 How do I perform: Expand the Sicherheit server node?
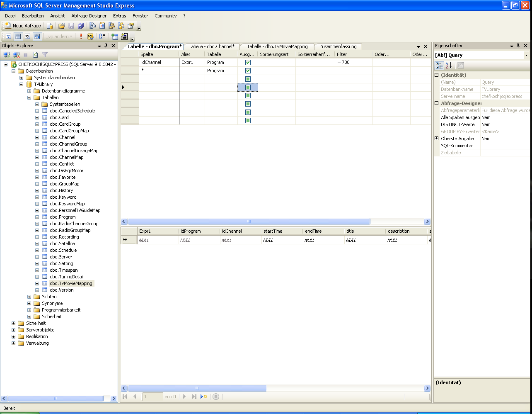(x=14, y=323)
